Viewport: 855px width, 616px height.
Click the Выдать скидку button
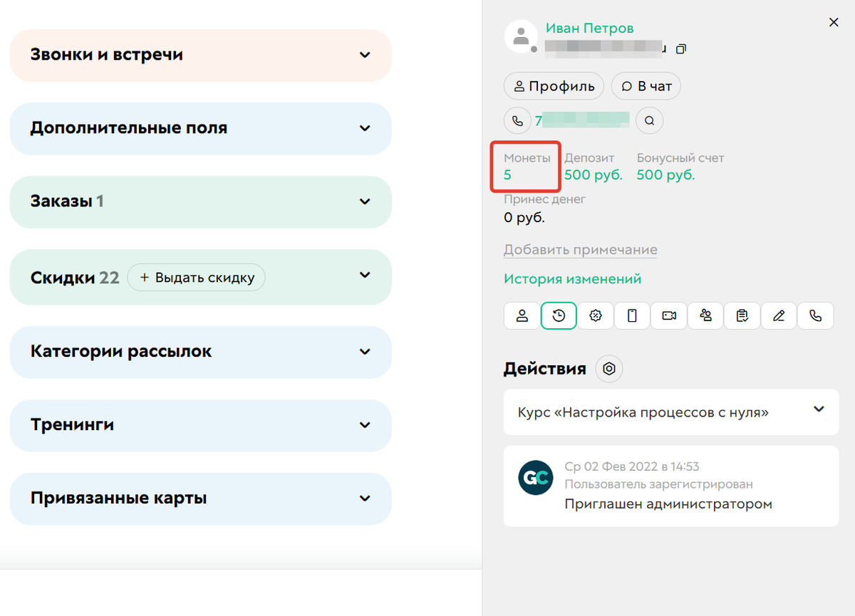(196, 277)
